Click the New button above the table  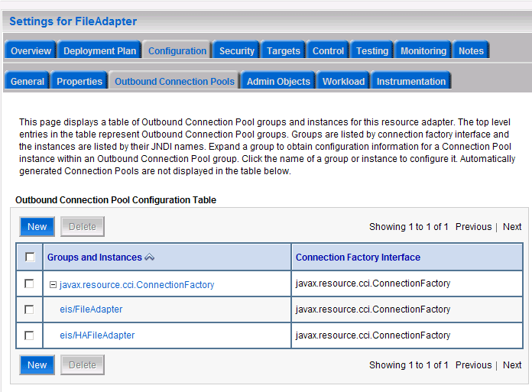37,226
